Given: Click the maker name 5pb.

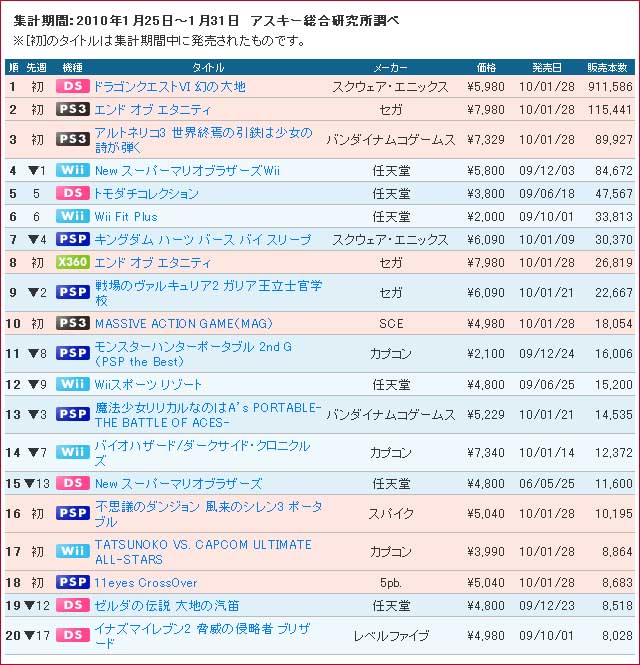Looking at the screenshot, I should [391, 583].
